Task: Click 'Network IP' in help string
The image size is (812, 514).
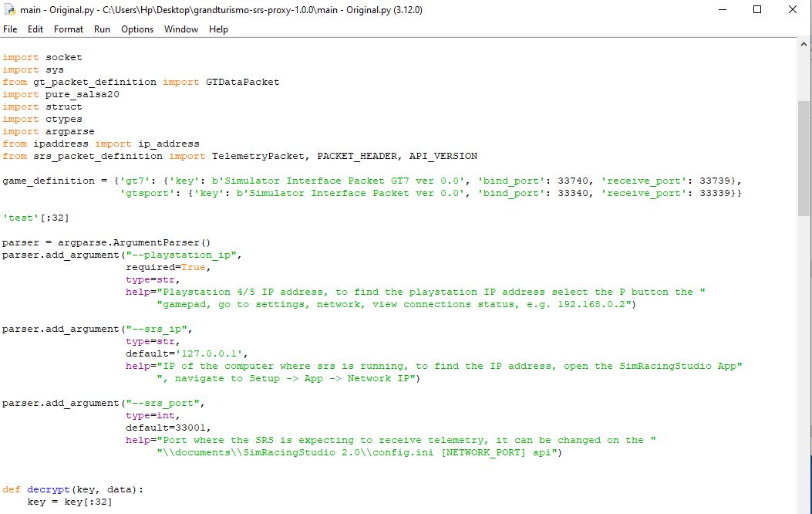Action: coord(378,379)
